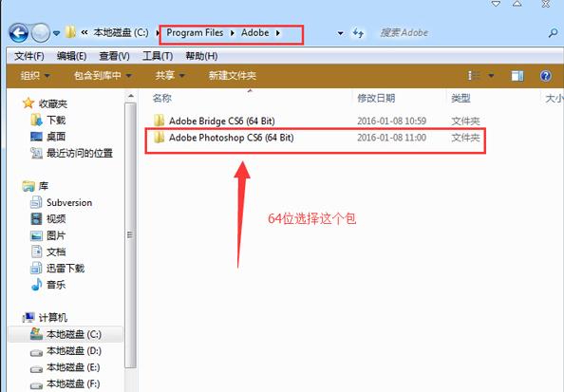Image resolution: width=564 pixels, height=392 pixels.
Task: Open the 编辑(E) menu
Action: coord(71,56)
